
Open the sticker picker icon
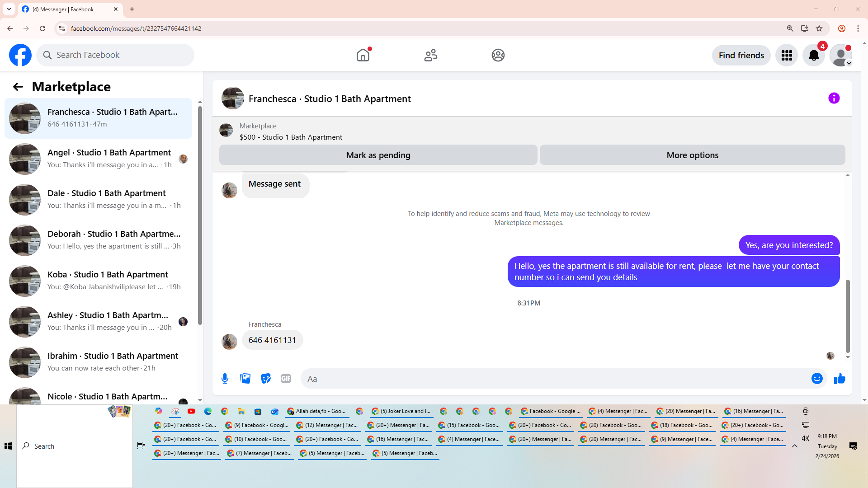pos(266,379)
